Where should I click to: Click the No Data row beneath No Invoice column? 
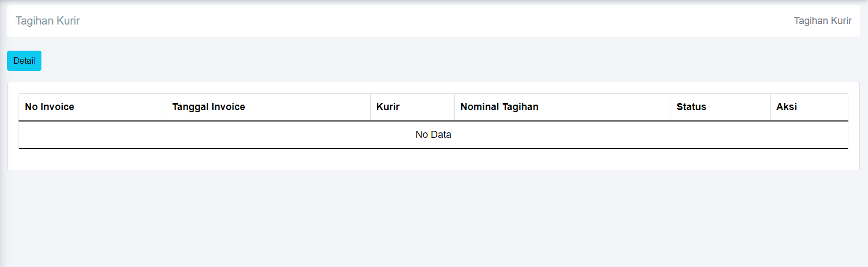pos(93,135)
